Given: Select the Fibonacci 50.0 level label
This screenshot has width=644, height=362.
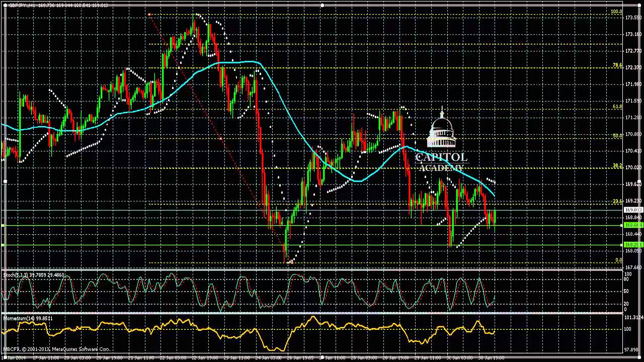Looking at the screenshot, I should pos(617,135).
